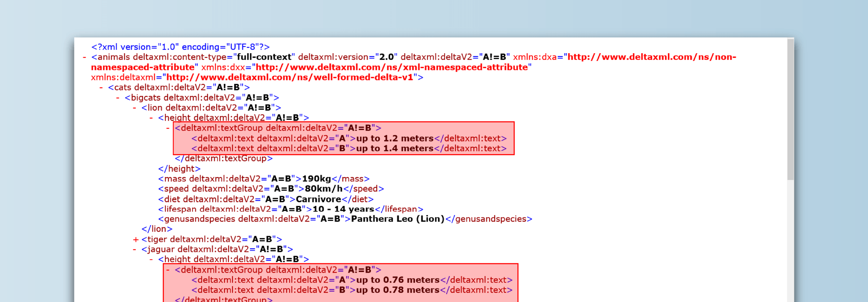Collapse the animals root element
Image resolution: width=868 pixels, height=302 pixels.
[x=84, y=57]
